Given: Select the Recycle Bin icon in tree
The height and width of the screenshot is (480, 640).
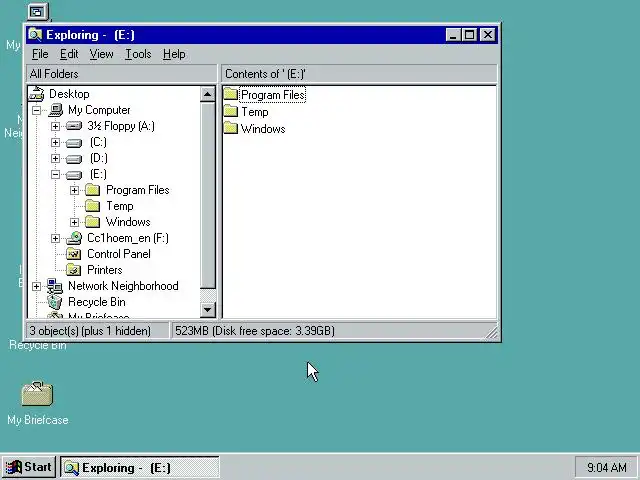Looking at the screenshot, I should coord(55,302).
